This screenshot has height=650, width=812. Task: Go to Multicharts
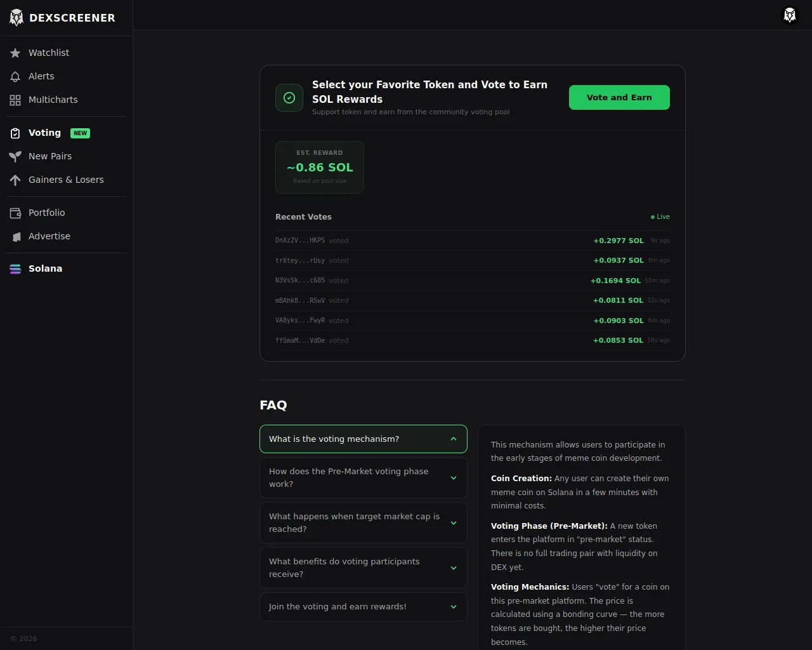(x=66, y=100)
